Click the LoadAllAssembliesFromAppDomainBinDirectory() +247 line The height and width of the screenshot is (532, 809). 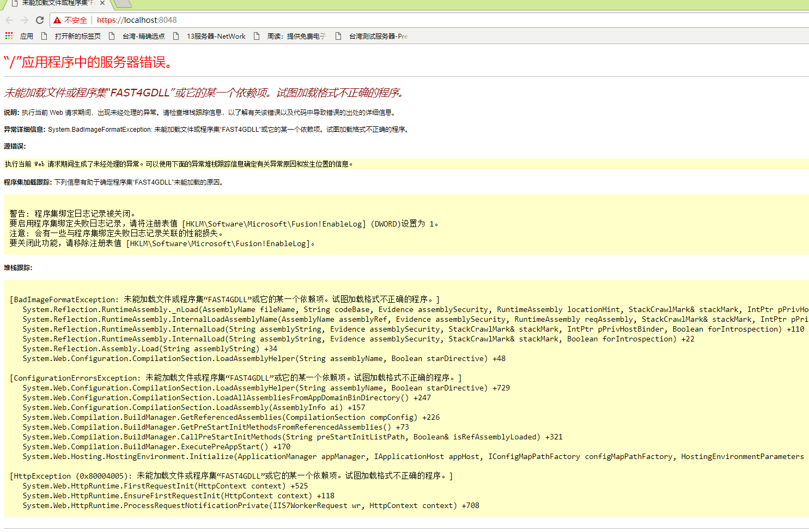[227, 398]
